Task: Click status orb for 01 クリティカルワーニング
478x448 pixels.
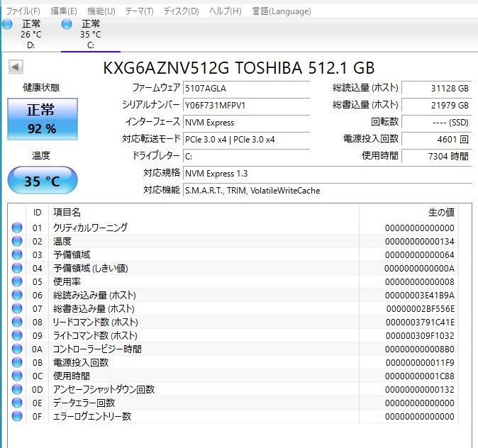Action: point(17,228)
